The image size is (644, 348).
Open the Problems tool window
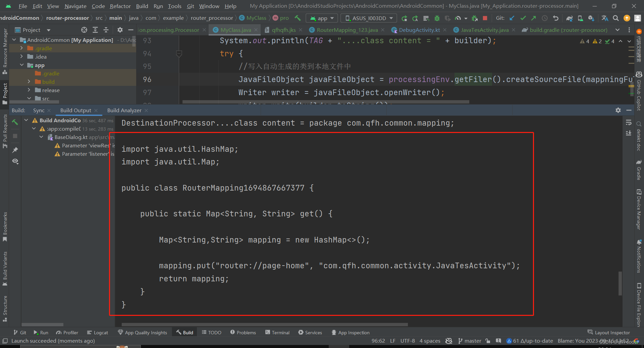click(x=243, y=333)
